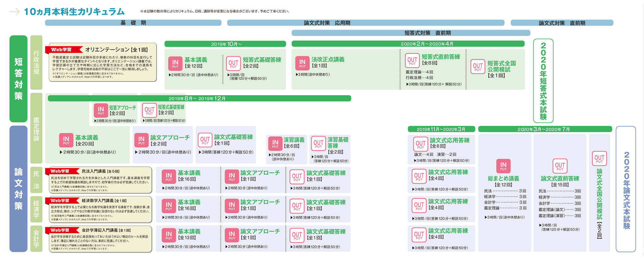Click the 2020年短答式本試験 box
This screenshot has width=644, height=258.
[543, 81]
